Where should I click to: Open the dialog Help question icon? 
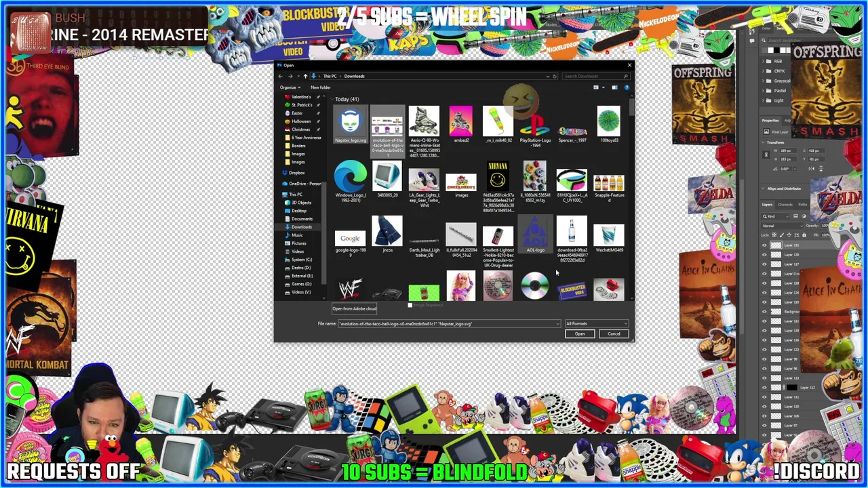(627, 87)
